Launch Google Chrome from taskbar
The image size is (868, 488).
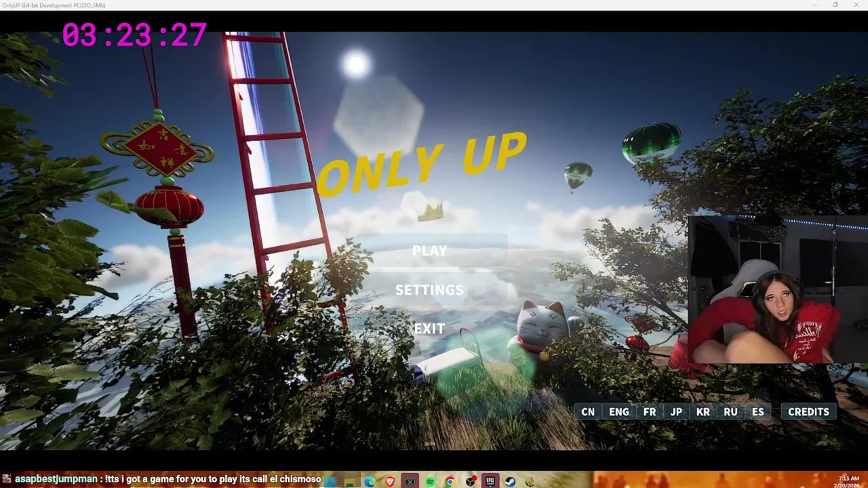450,482
